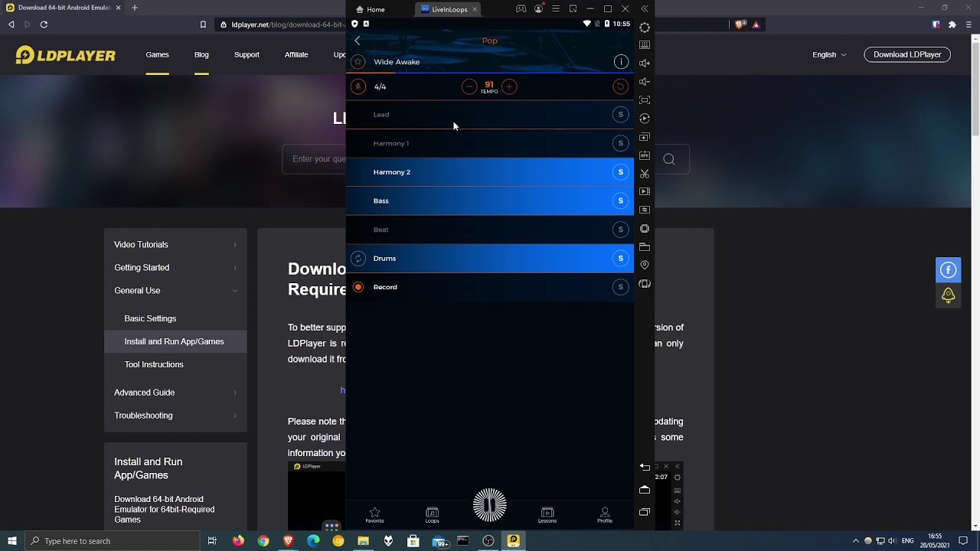Open LDPlayer settings gear in emulator sidebar
980x551 pixels.
(645, 28)
